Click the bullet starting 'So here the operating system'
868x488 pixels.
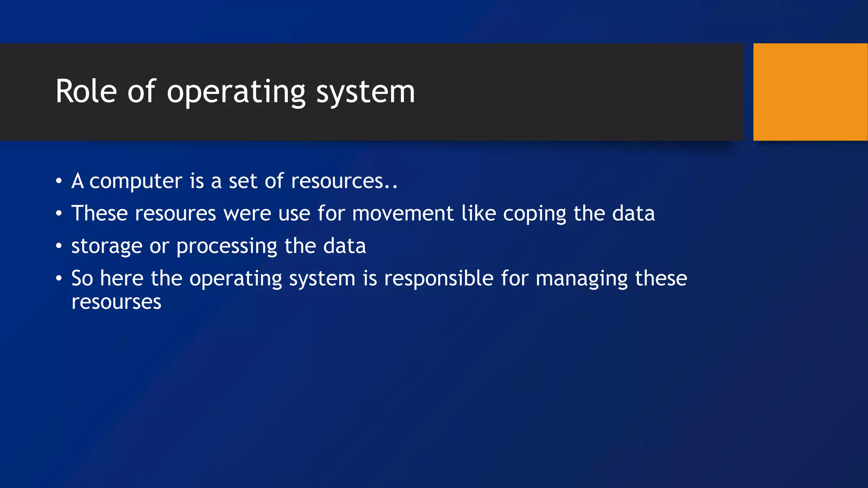coord(379,290)
